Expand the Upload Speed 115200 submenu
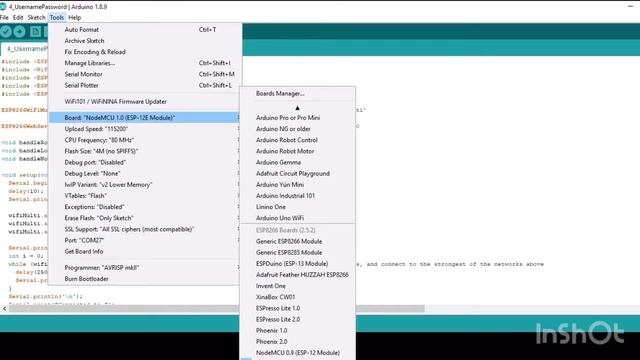640x360 pixels. click(144, 129)
